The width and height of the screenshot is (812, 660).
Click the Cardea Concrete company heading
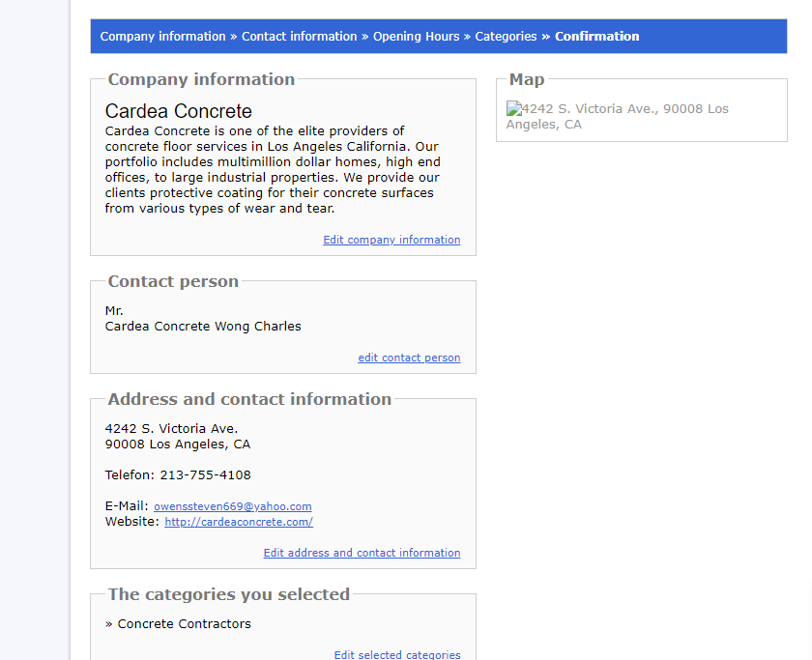(178, 111)
